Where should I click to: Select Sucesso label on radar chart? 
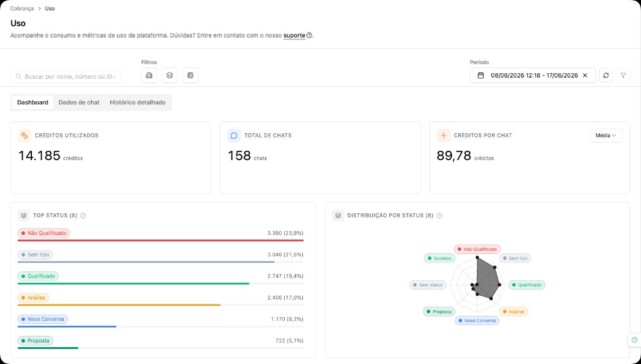[x=439, y=258]
